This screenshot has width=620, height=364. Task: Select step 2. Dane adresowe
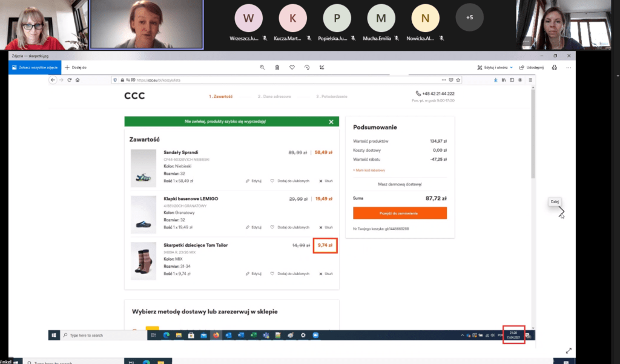click(274, 96)
